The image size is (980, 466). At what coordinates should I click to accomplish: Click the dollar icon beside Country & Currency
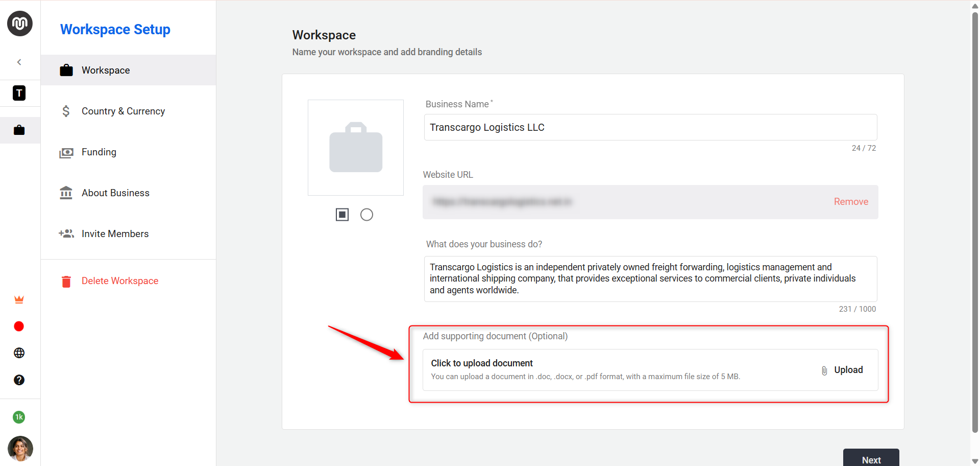click(66, 111)
